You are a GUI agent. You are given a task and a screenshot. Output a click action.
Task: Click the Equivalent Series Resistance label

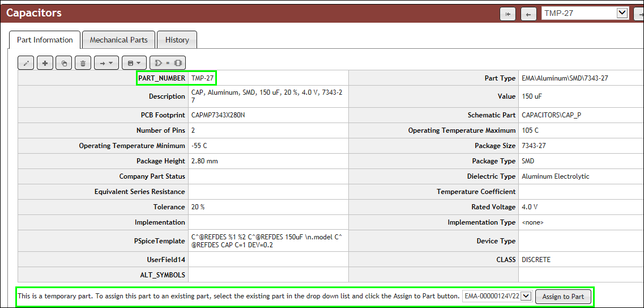(x=140, y=192)
